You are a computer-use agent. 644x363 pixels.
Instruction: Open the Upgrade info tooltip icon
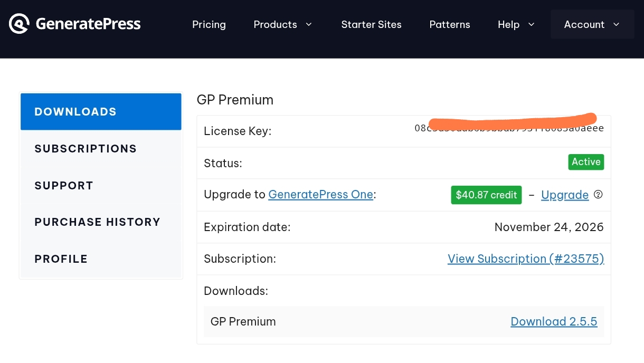(598, 195)
